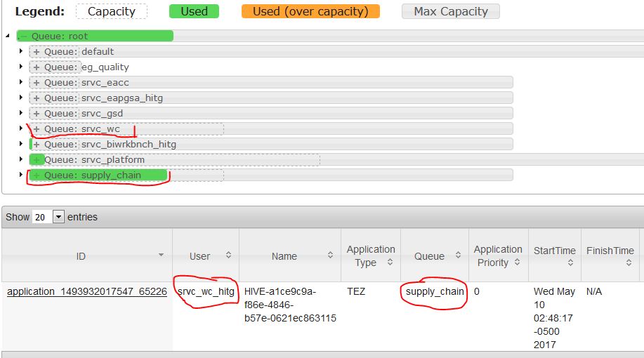Screen dimensions: 644x358
Task: Expand the srvc_platform queue tree arrow
Action: pyautogui.click(x=21, y=159)
